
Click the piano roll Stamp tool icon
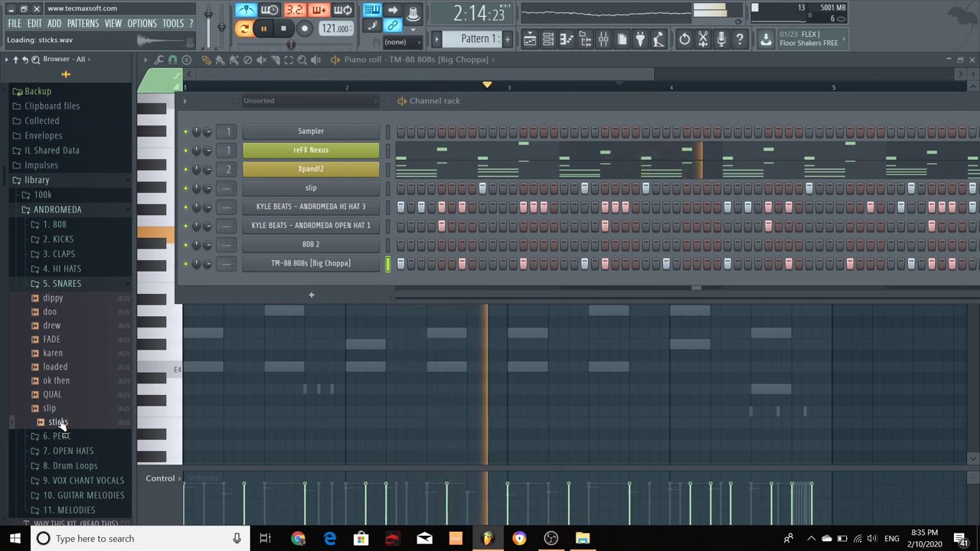(x=186, y=60)
